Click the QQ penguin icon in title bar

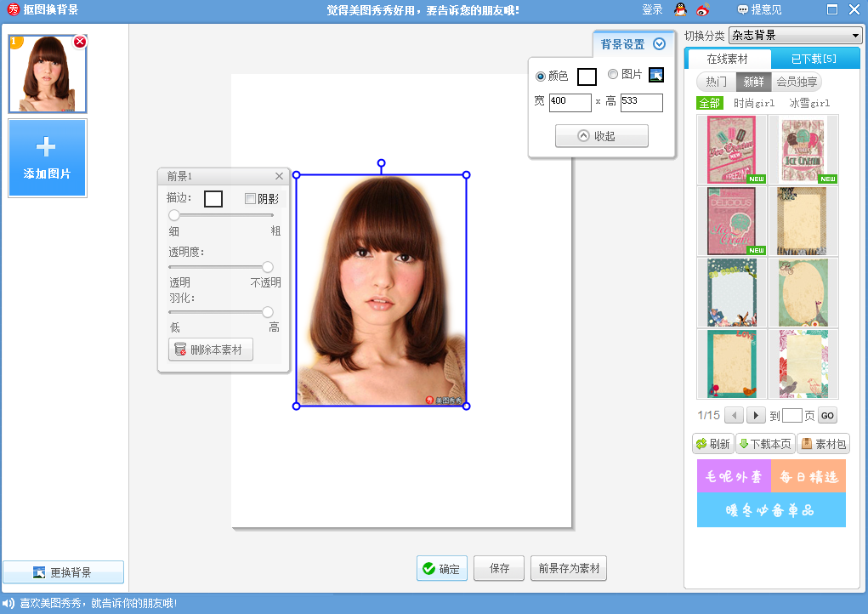[x=680, y=10]
